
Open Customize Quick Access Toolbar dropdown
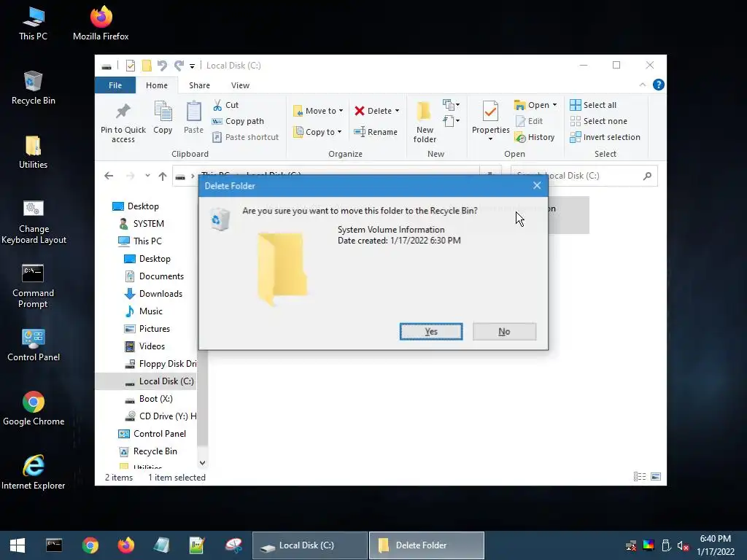pyautogui.click(x=192, y=66)
